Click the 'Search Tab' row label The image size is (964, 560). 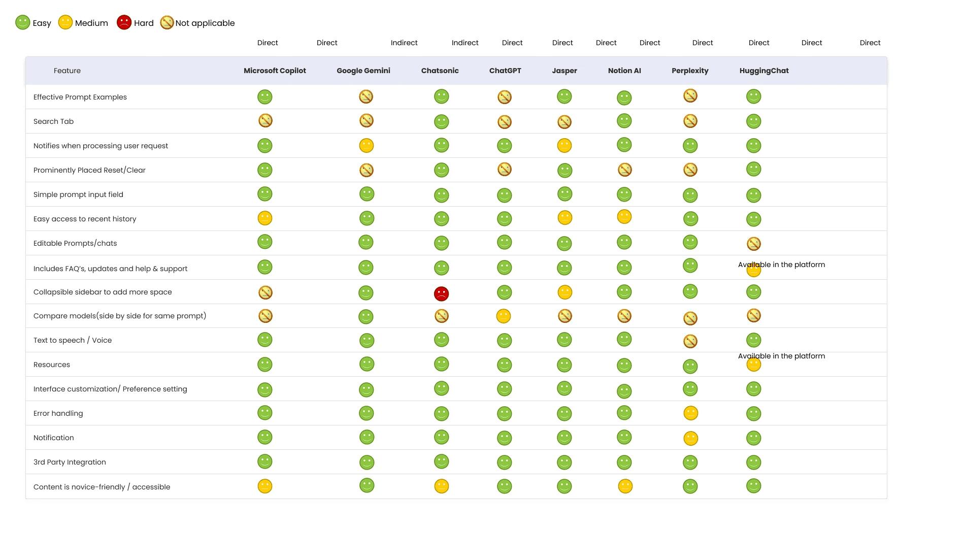click(53, 121)
